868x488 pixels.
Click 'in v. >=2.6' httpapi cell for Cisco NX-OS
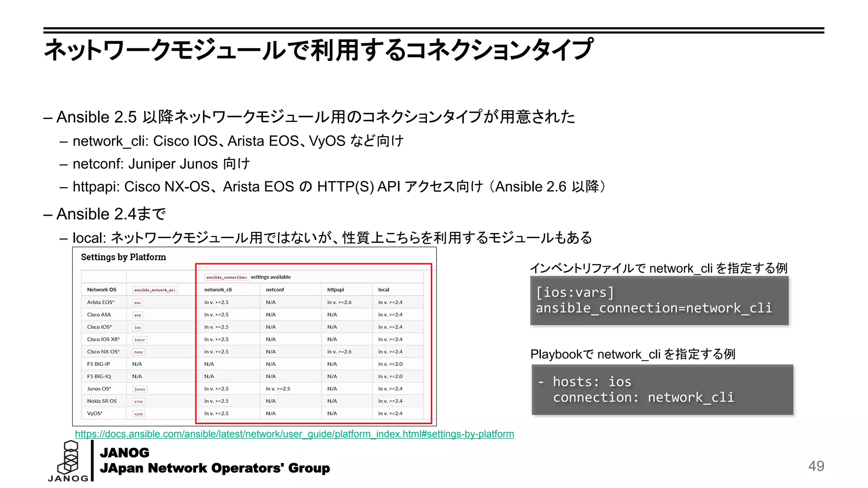(x=339, y=352)
